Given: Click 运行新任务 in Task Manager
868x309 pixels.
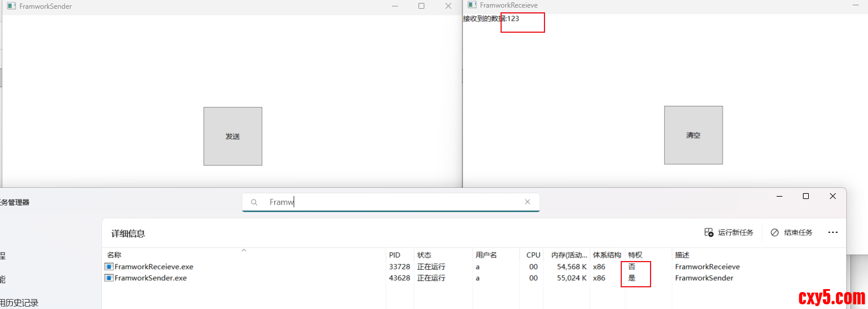Looking at the screenshot, I should [x=729, y=232].
